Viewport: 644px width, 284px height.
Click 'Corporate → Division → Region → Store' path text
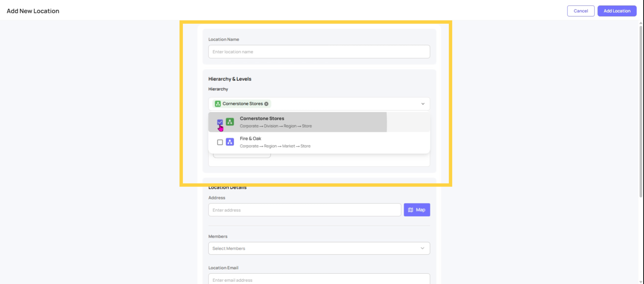click(x=276, y=126)
